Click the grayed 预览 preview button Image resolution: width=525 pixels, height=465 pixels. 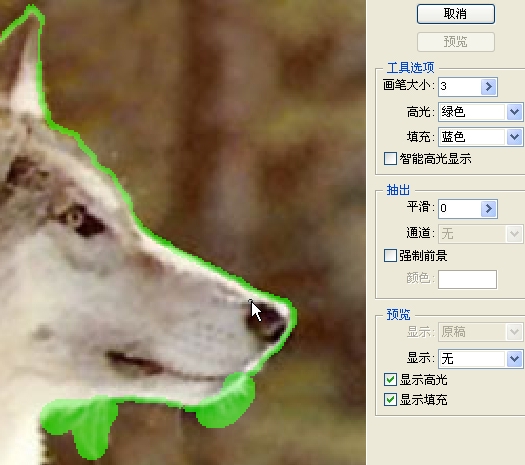(x=456, y=42)
